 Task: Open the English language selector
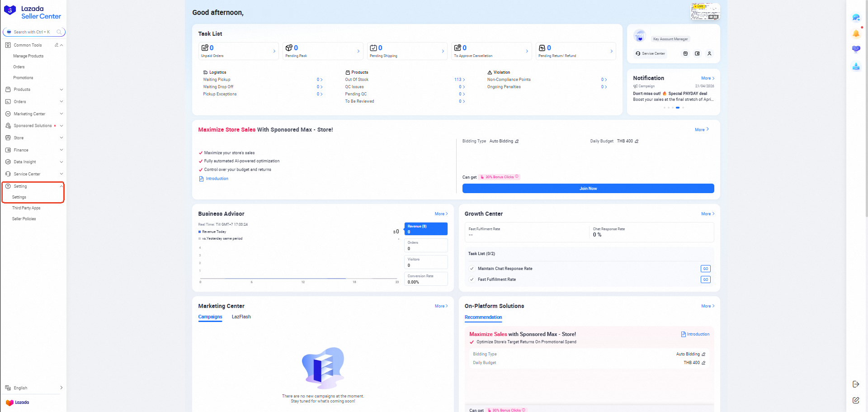click(x=34, y=388)
